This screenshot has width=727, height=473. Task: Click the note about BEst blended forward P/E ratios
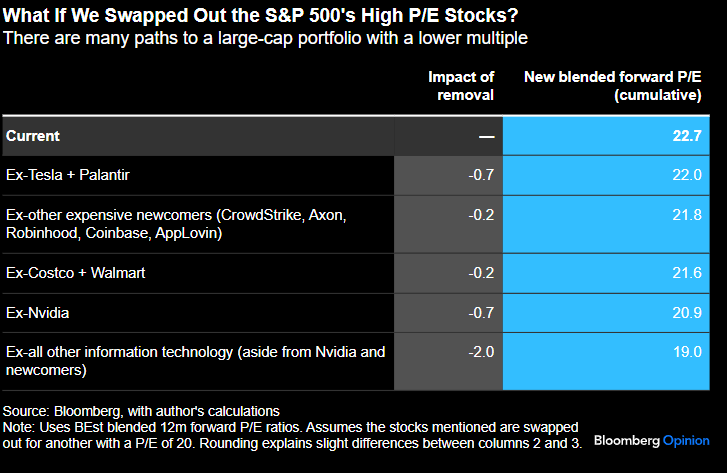290,435
